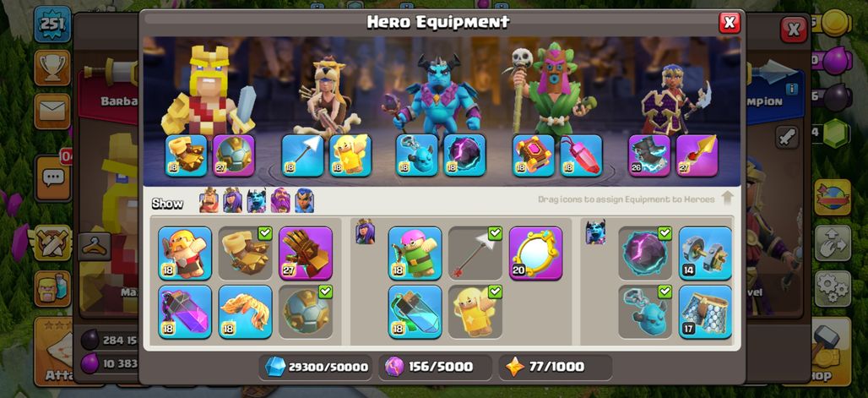
Task: Pick the Vampstache equipment icon
Action: tap(245, 312)
